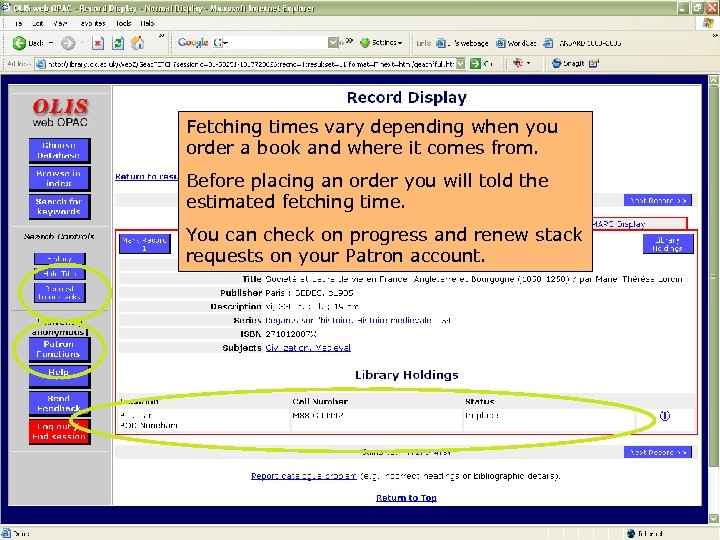Click the Browse an index button
This screenshot has width=720, height=540.
click(x=59, y=179)
